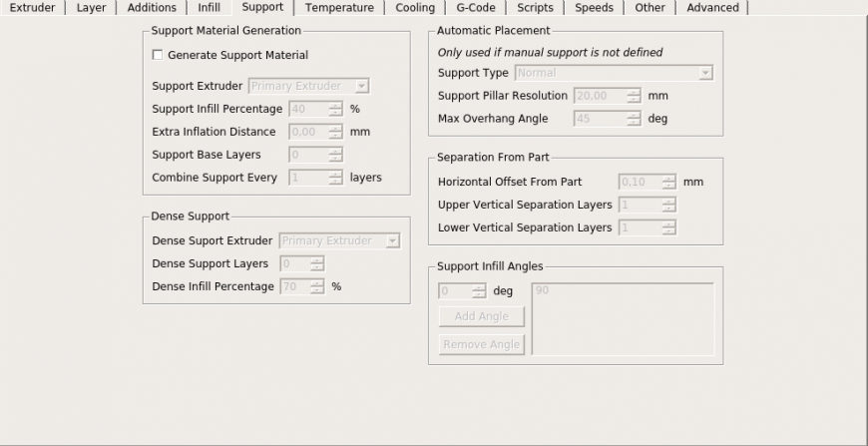Go to the Infill tab
Viewport: 868px width, 446px height.
[210, 8]
